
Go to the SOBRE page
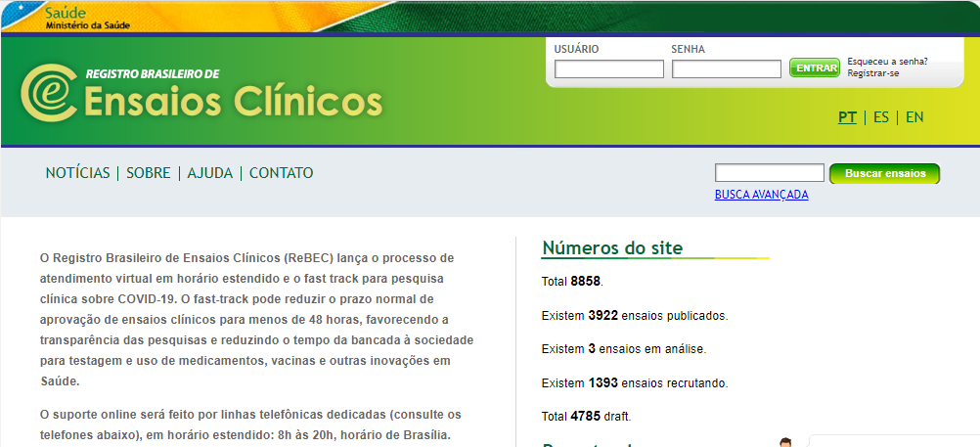tap(148, 173)
